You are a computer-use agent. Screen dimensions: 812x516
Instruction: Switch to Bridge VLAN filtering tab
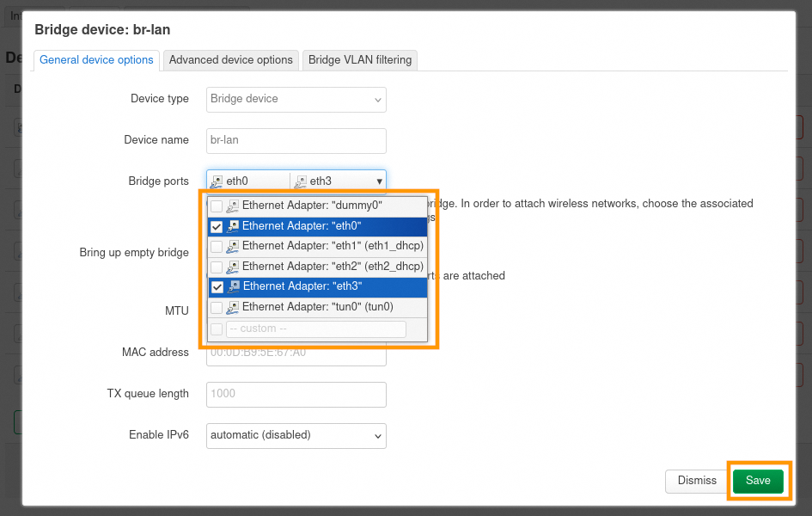[x=360, y=60]
